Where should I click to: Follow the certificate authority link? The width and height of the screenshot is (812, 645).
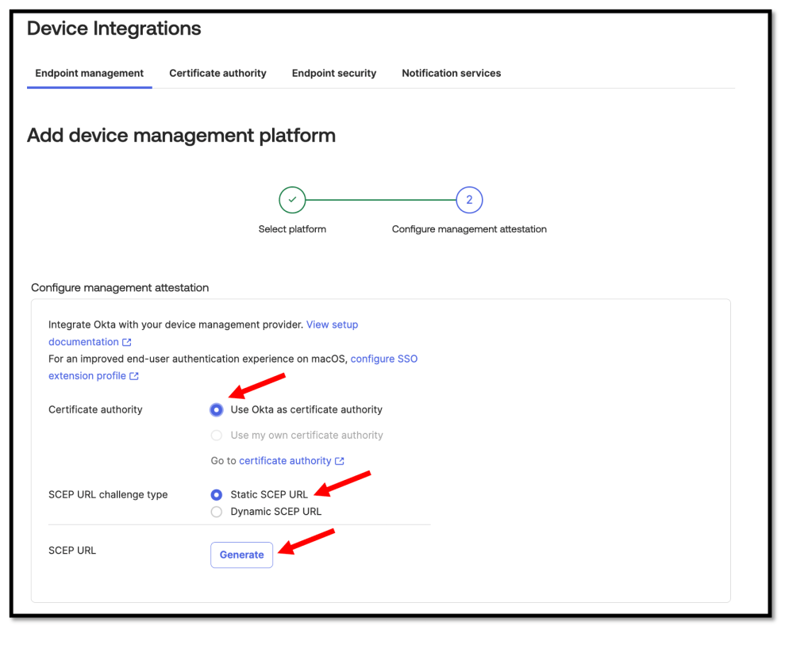[x=285, y=461]
